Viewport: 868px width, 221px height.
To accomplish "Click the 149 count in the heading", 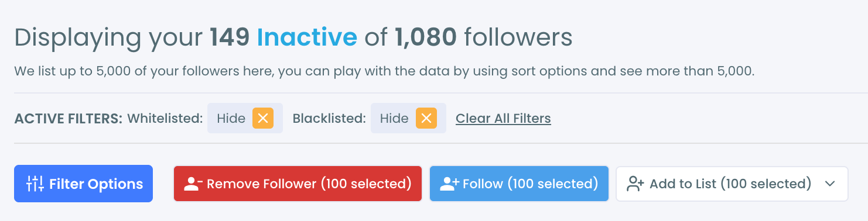I will coord(230,38).
